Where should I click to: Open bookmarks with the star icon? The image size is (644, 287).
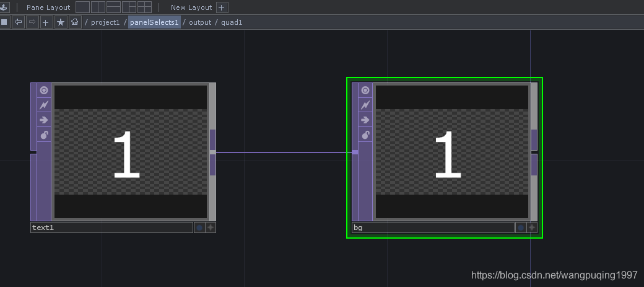coord(61,22)
